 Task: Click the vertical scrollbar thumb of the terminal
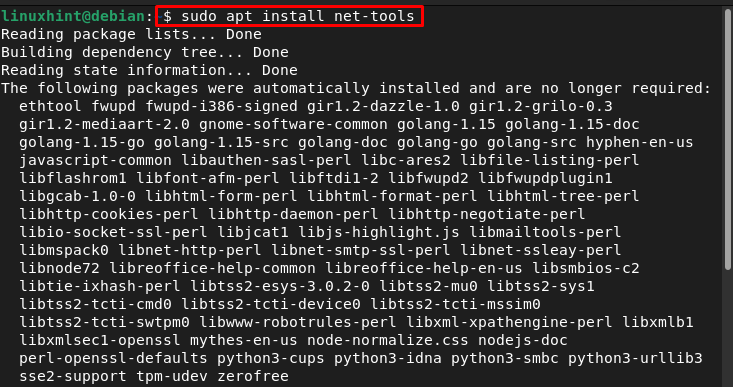728,138
